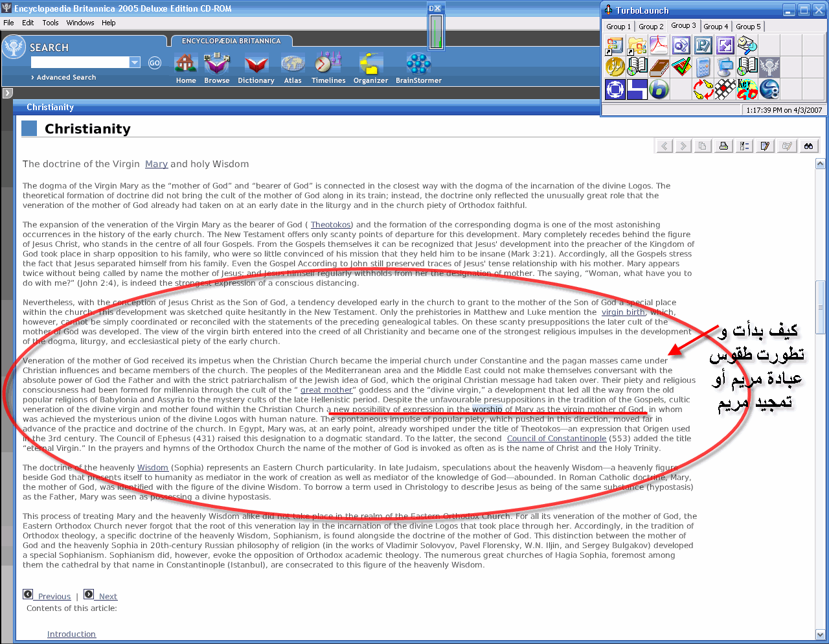
Task: Click the article scrollbar up arrow
Action: 821,165
